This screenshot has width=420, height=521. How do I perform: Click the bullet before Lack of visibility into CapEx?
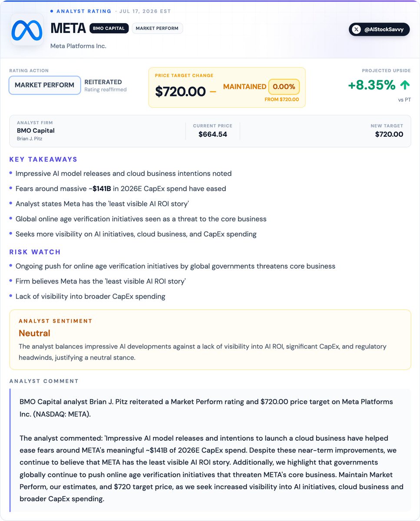11,297
